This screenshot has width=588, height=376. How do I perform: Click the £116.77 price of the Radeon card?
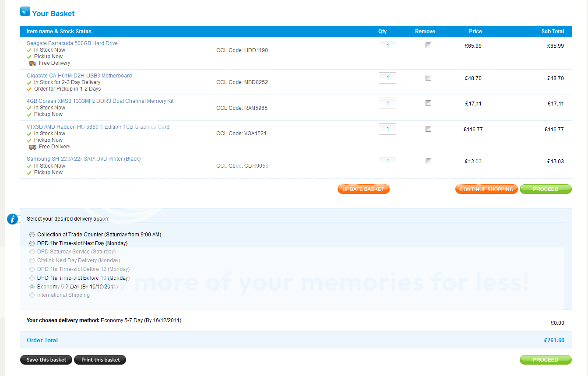coord(473,130)
